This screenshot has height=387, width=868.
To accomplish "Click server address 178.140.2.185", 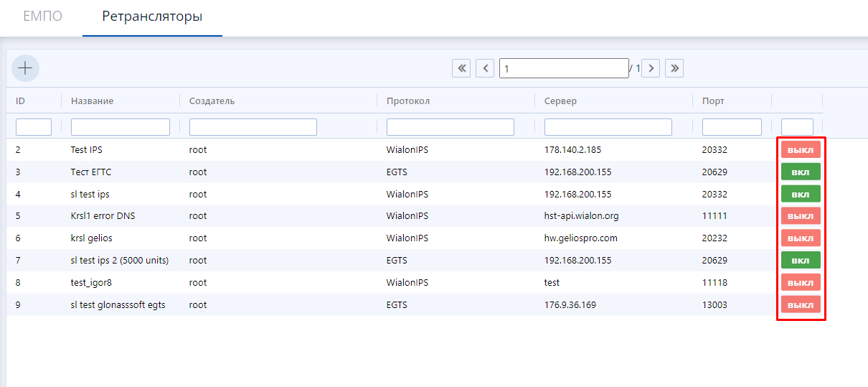I will coord(572,150).
